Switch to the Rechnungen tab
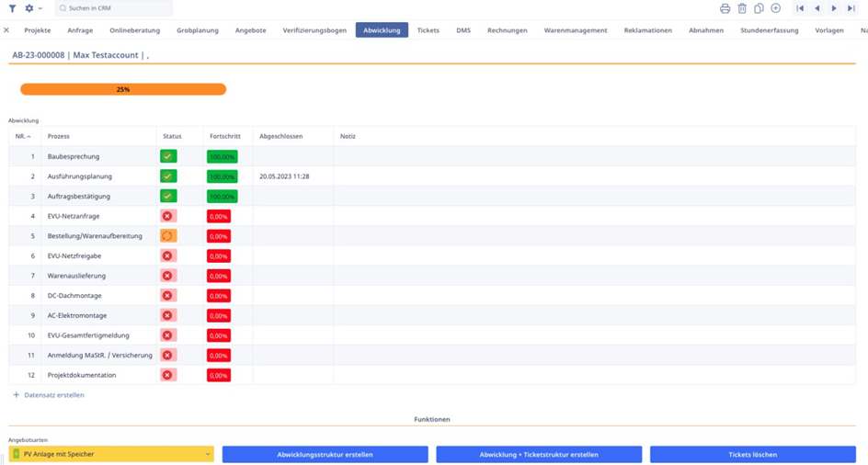Image resolution: width=868 pixels, height=465 pixels. point(507,30)
